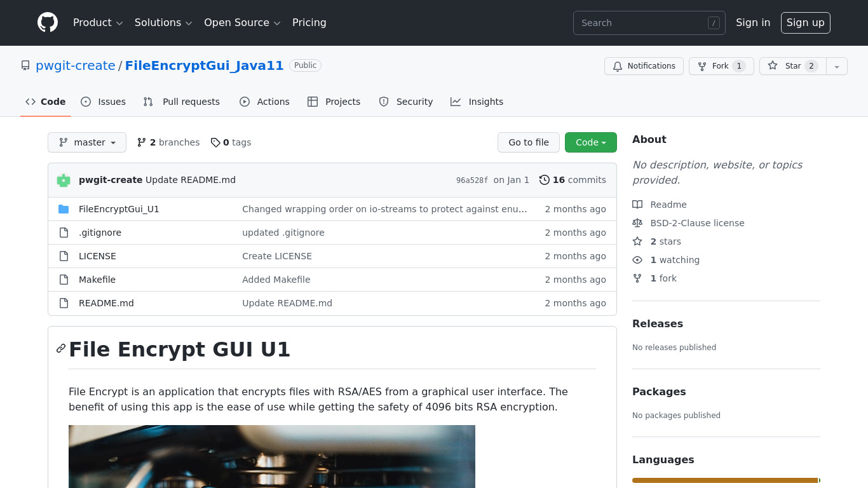Click the fork icon beside 1 fork

(x=637, y=278)
